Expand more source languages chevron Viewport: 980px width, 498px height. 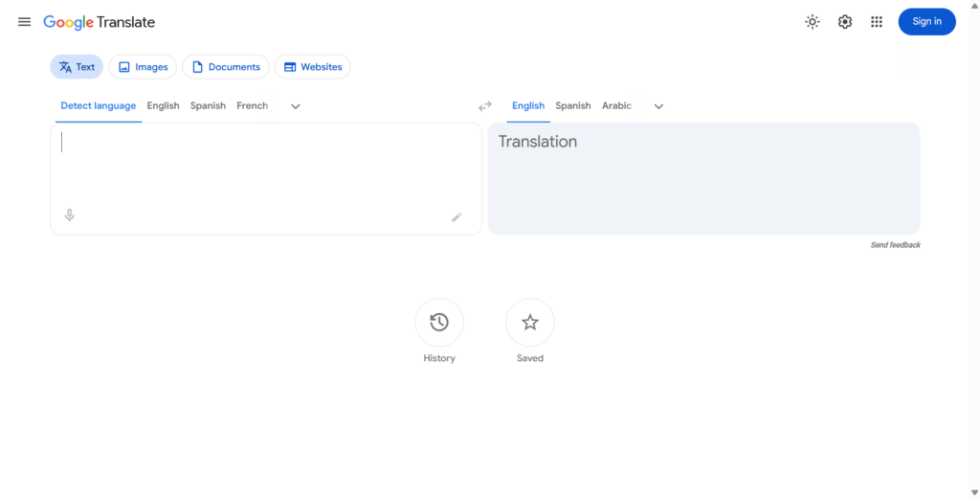(x=296, y=106)
